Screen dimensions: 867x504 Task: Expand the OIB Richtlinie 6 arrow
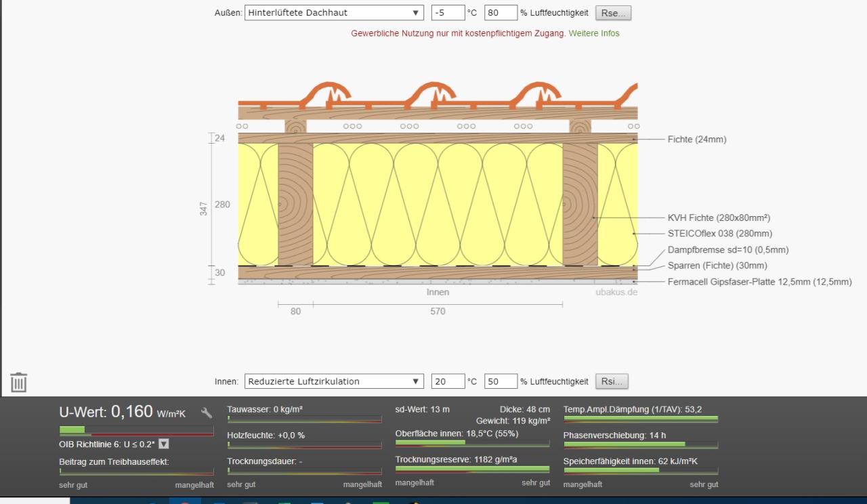pyautogui.click(x=163, y=444)
